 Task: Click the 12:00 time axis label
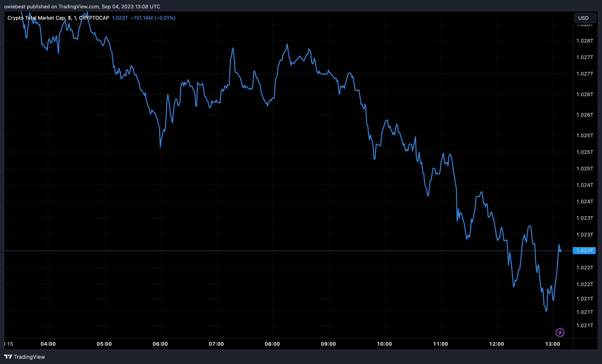[496, 344]
